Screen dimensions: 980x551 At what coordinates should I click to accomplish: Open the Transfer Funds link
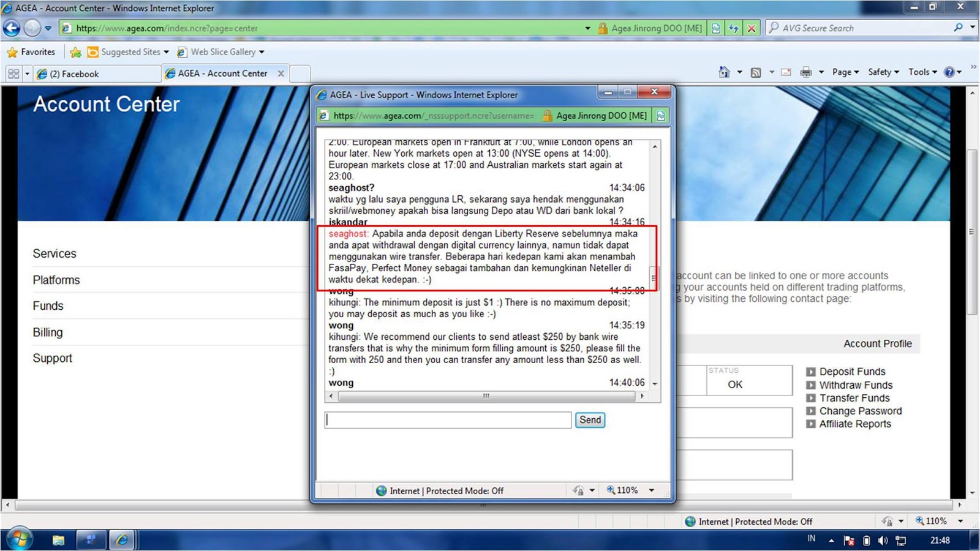[x=854, y=398]
